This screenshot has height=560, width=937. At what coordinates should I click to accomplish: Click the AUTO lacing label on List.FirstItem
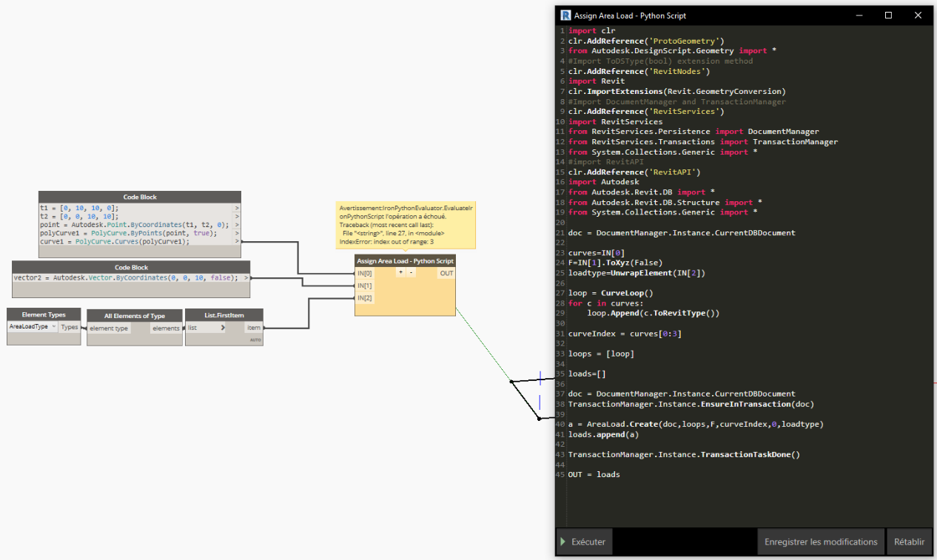tap(256, 340)
